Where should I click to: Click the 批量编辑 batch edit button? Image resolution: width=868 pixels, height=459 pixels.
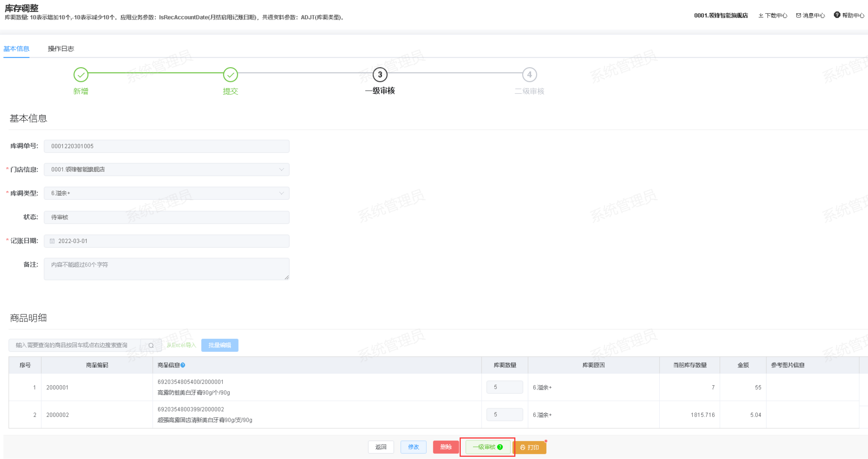click(220, 346)
